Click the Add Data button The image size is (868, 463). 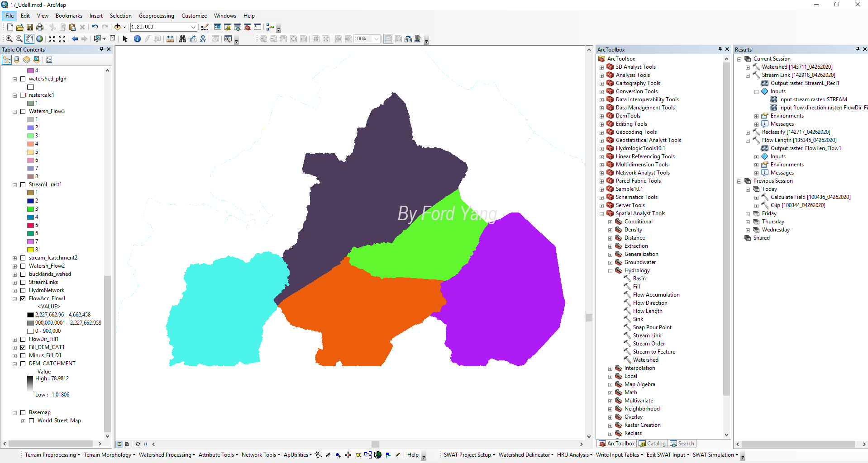(118, 27)
